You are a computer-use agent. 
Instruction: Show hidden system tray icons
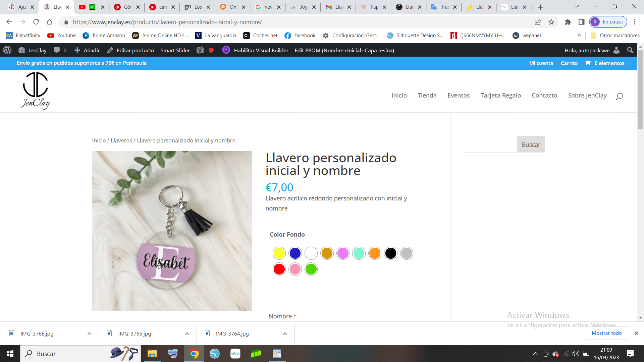(x=536, y=354)
